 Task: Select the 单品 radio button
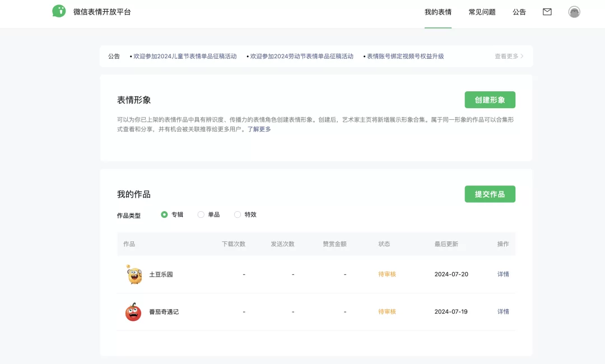click(x=201, y=214)
